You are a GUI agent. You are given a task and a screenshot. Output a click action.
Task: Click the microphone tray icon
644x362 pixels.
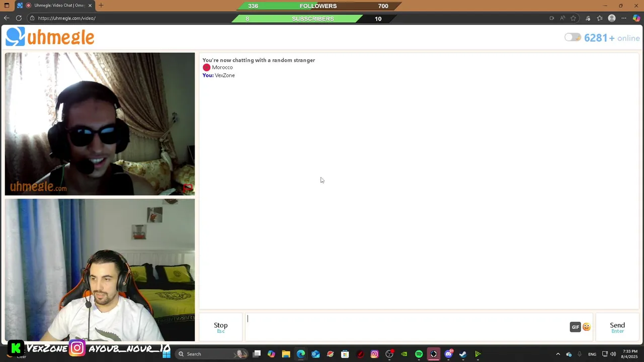580,354
